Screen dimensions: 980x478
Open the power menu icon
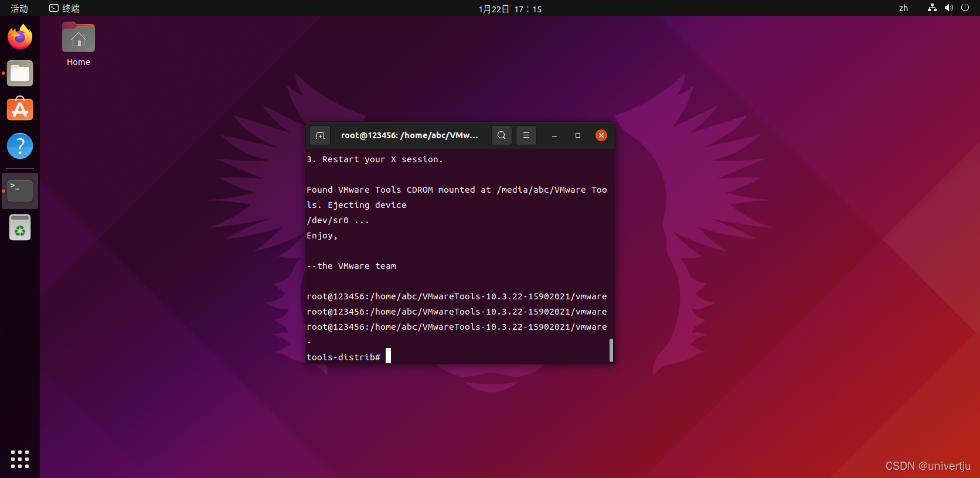tap(965, 8)
